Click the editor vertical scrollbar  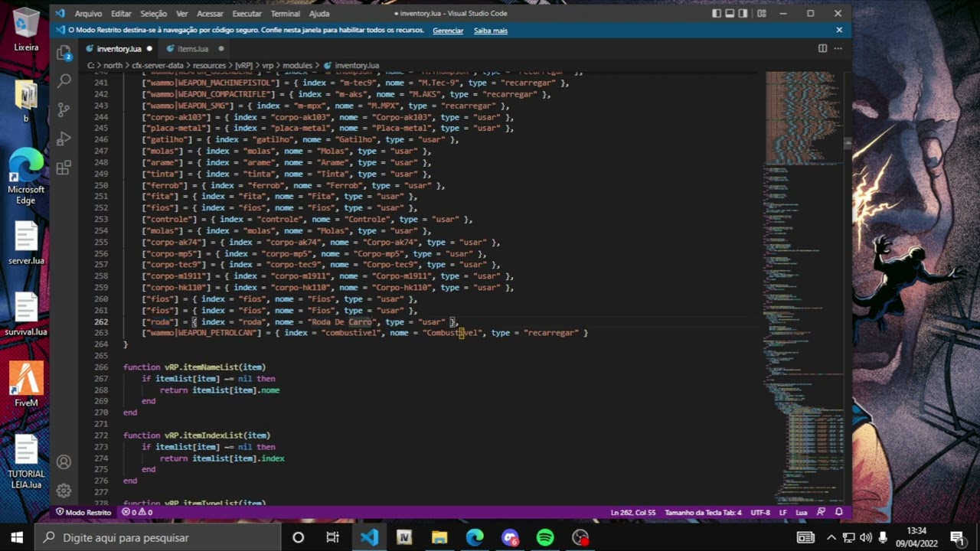(x=848, y=142)
